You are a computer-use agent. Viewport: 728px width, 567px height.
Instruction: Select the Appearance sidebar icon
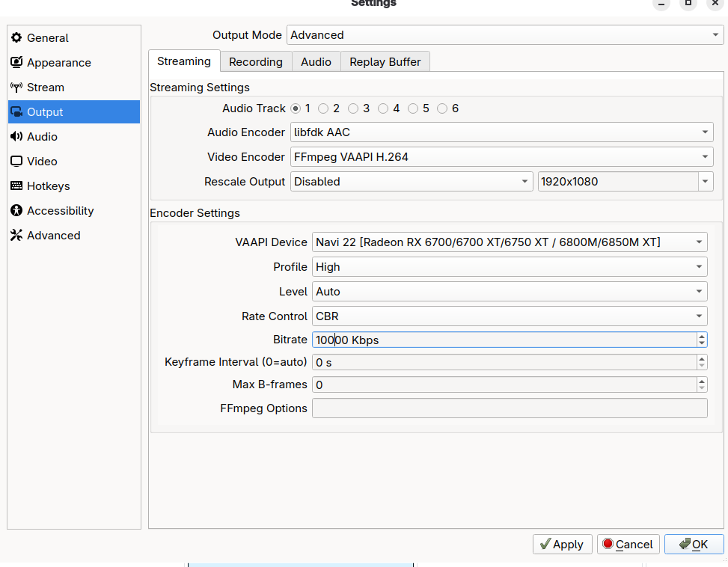click(16, 63)
